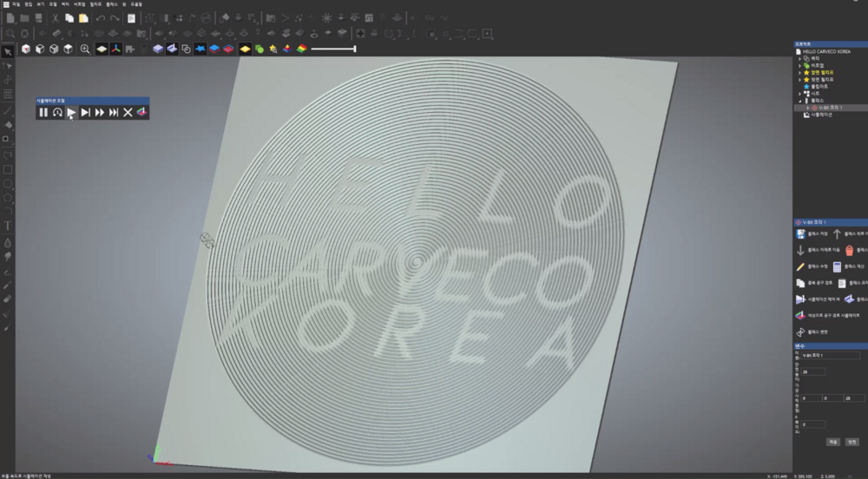Select the 클립아트 item in the tree

click(x=819, y=86)
